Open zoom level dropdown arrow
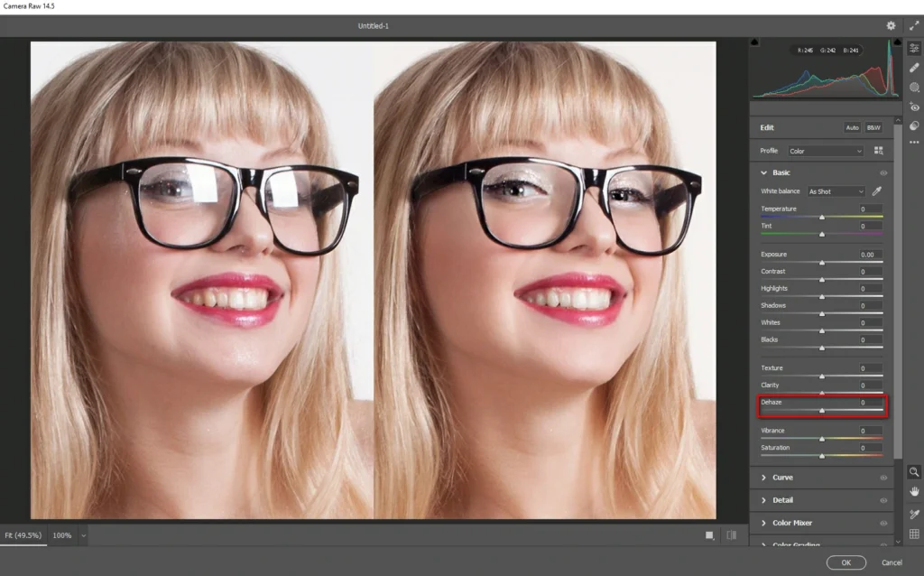 [84, 535]
